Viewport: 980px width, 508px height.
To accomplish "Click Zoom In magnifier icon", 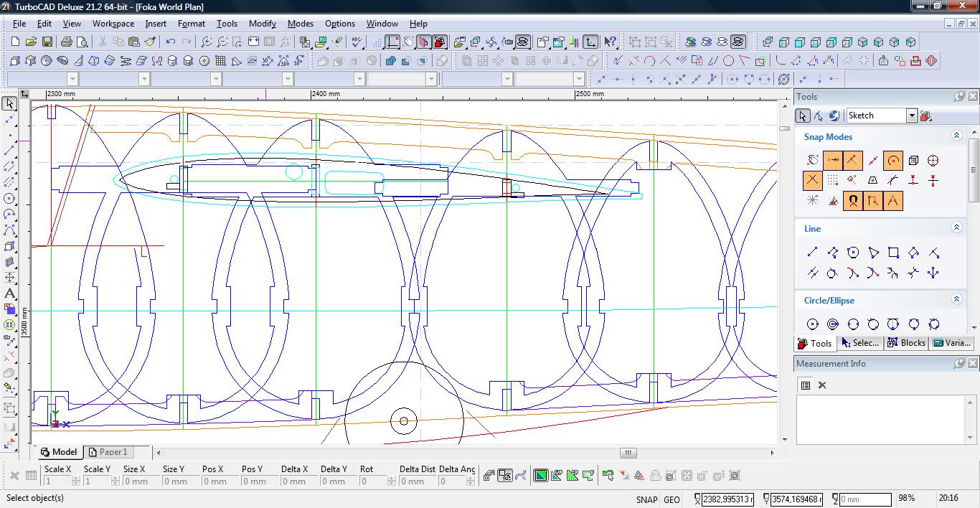I will pyautogui.click(x=206, y=42).
